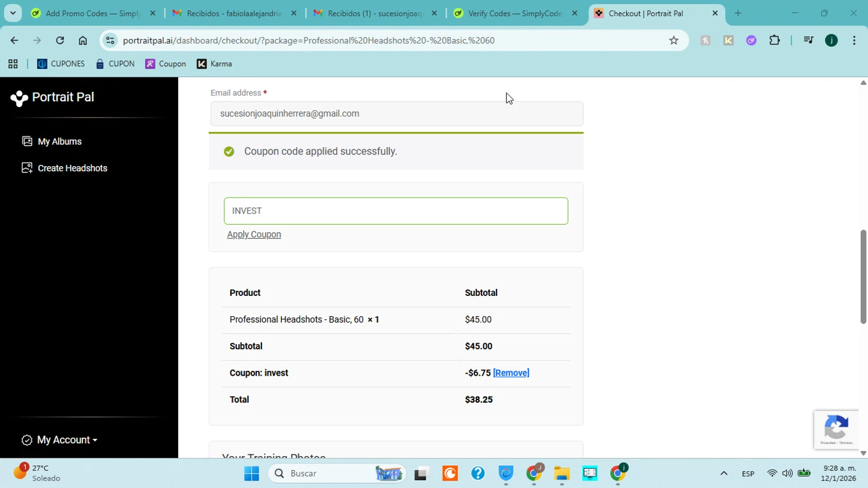Screen dimensions: 868x488
Task: Click the page vertical scrollbar thumb
Action: tap(863, 277)
